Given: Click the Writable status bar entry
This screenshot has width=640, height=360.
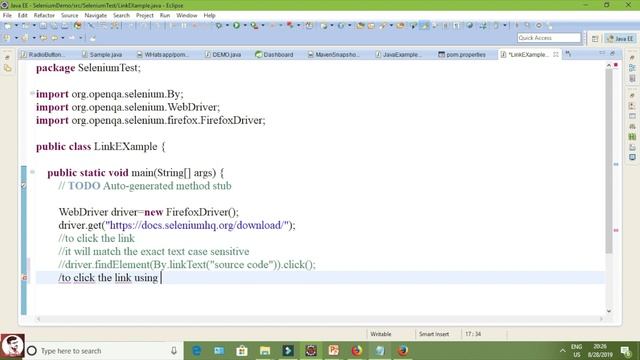Looking at the screenshot, I should tap(380, 334).
